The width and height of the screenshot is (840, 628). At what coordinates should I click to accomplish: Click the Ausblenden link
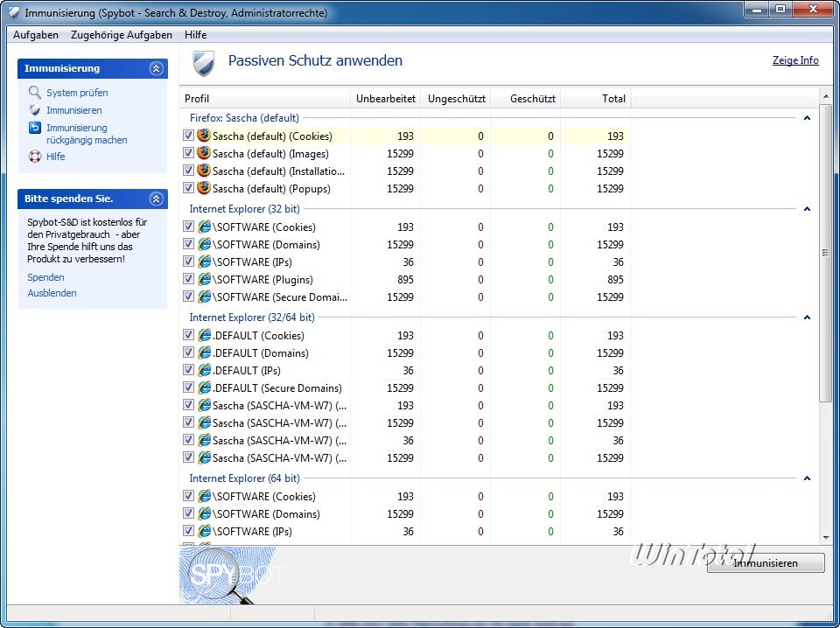[52, 293]
